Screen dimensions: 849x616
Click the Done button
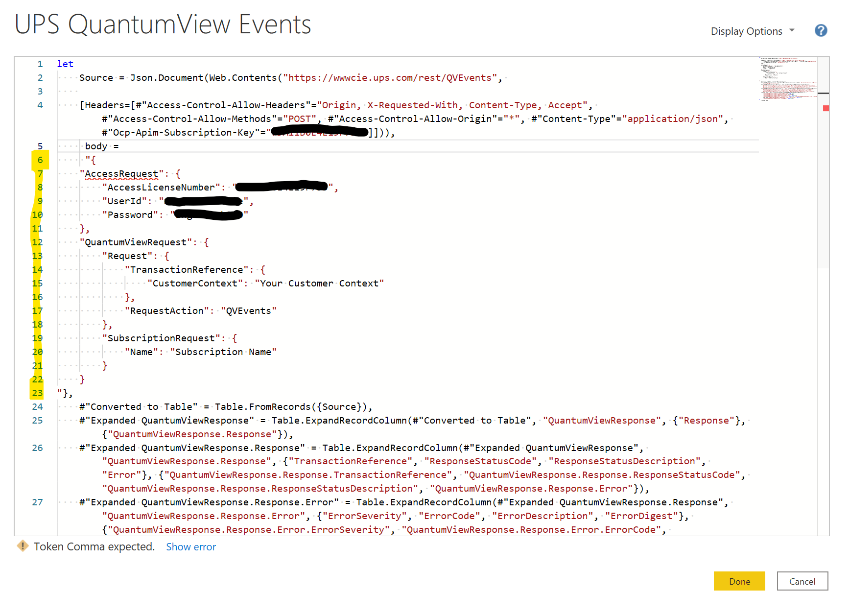[739, 581]
